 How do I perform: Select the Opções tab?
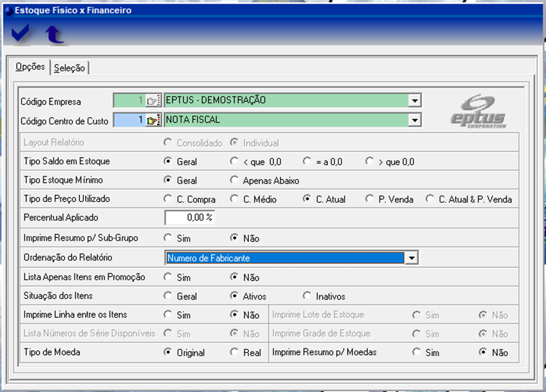point(30,67)
